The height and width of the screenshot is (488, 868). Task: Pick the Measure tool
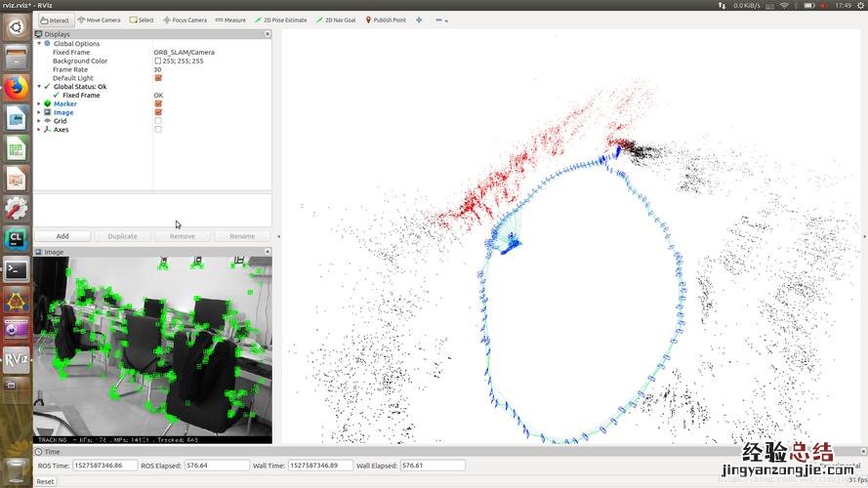tap(230, 20)
